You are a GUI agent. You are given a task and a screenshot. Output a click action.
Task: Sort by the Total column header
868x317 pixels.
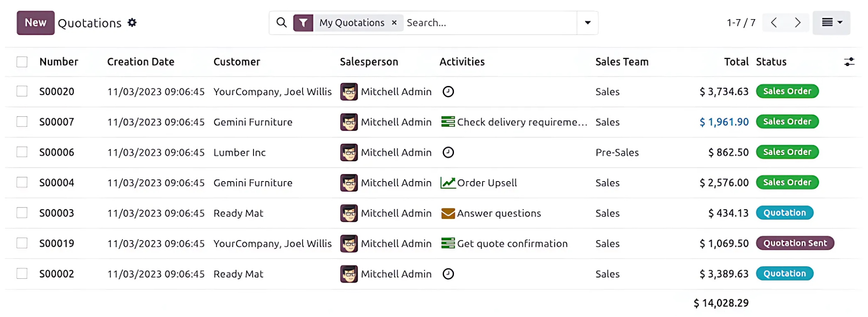click(736, 62)
